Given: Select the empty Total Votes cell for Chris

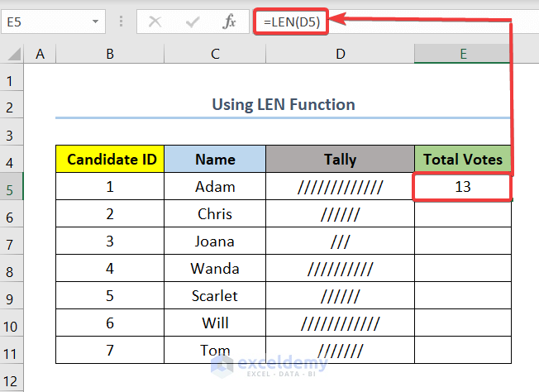Looking at the screenshot, I should coord(463,214).
